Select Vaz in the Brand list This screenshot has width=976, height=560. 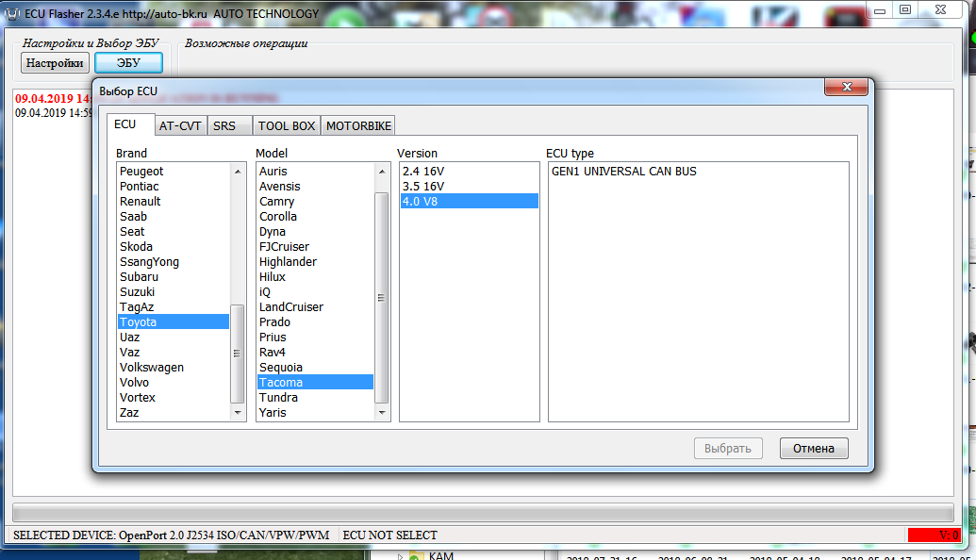[174, 353]
